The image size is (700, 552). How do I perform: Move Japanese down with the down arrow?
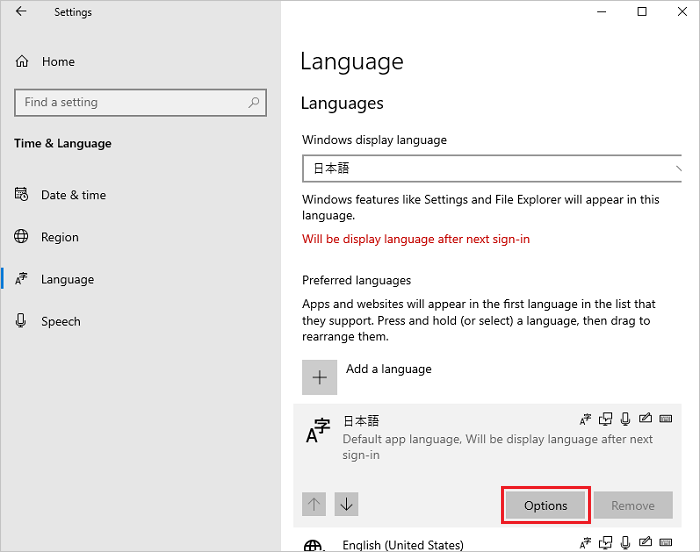(x=346, y=505)
